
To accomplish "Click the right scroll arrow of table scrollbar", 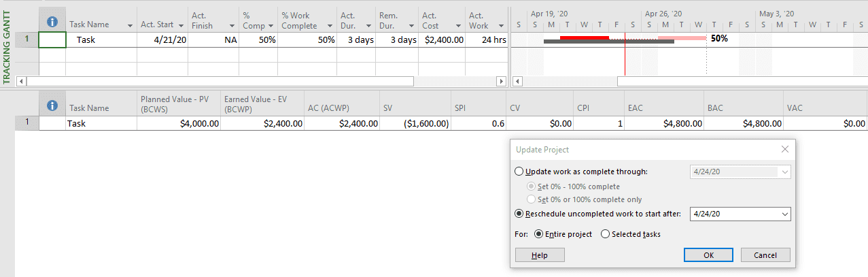I will pos(502,81).
